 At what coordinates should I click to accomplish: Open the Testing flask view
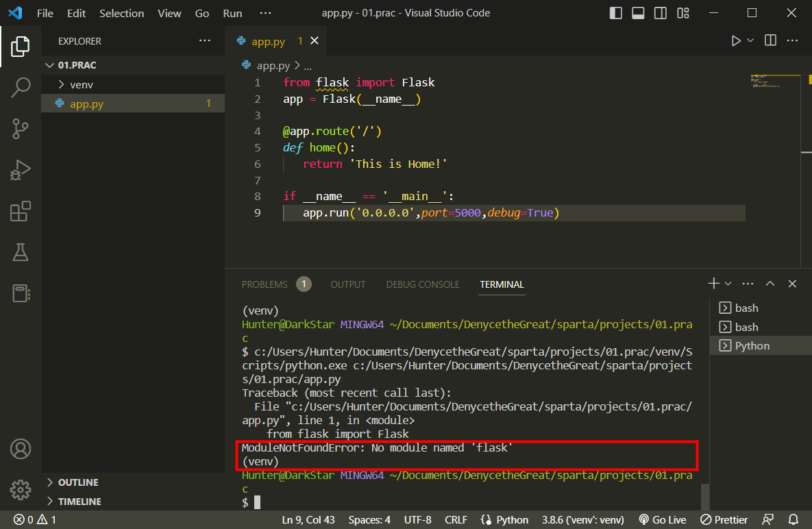pyautogui.click(x=20, y=252)
